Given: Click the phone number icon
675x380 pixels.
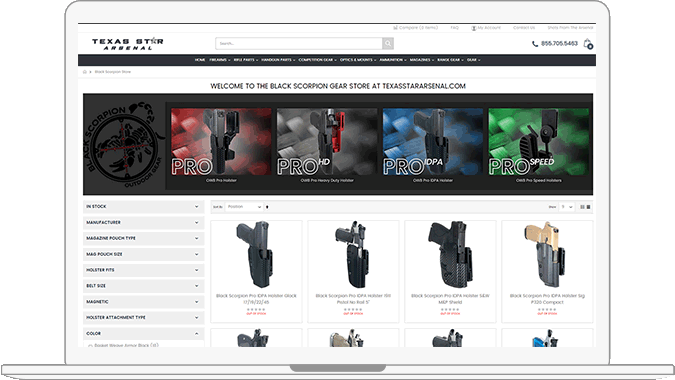Looking at the screenshot, I should point(535,44).
